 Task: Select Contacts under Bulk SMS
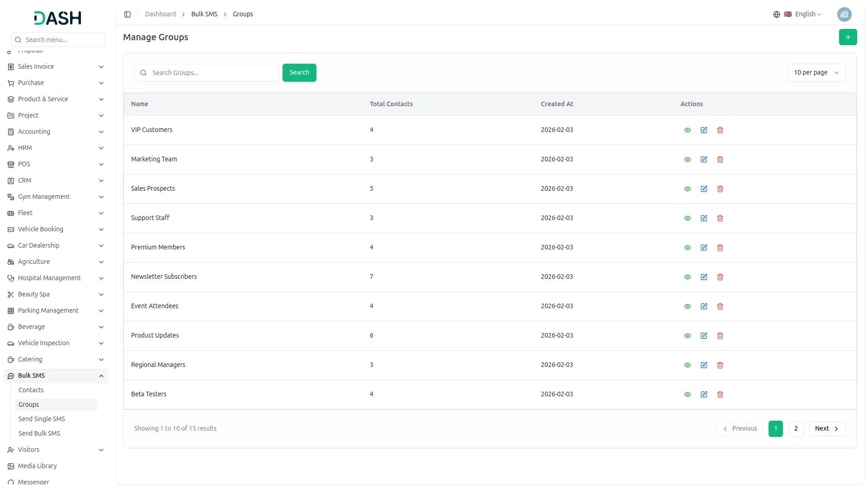[x=31, y=389]
